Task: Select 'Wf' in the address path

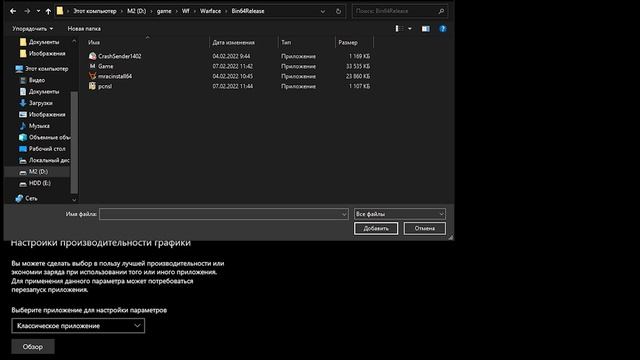Action: pyautogui.click(x=186, y=11)
